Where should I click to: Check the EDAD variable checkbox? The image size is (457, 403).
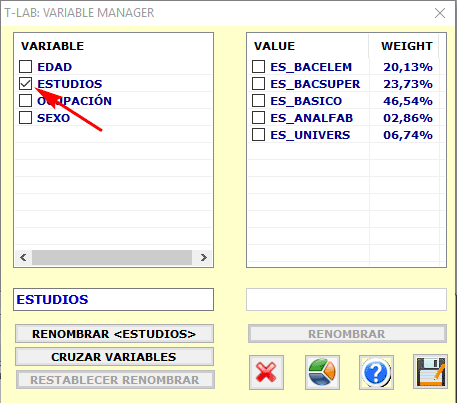(25, 67)
